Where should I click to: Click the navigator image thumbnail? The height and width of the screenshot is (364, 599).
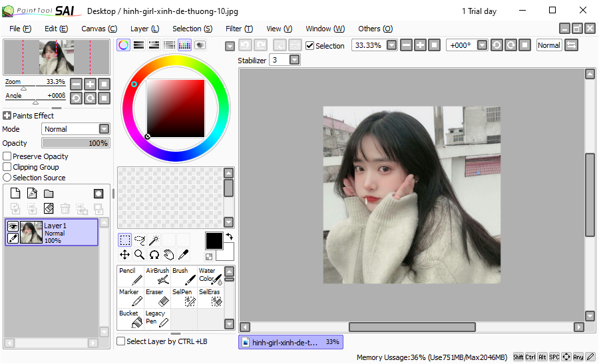pos(57,57)
